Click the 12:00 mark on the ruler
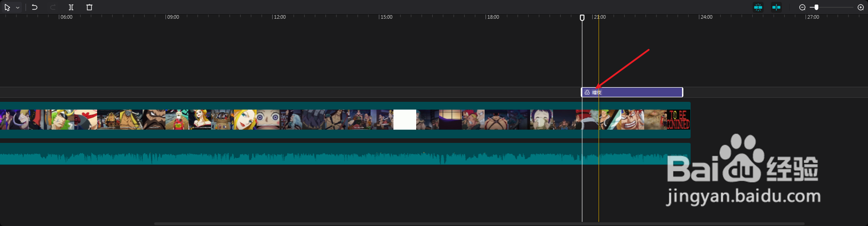This screenshot has width=868, height=226. point(279,17)
